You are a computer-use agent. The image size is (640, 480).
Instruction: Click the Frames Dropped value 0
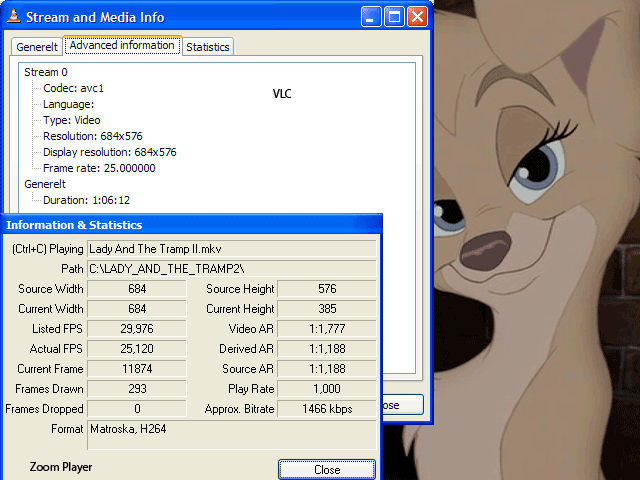click(137, 409)
